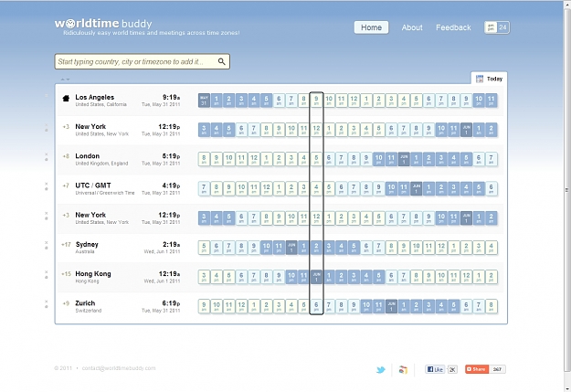Click the Facebook Like button

pos(435,369)
